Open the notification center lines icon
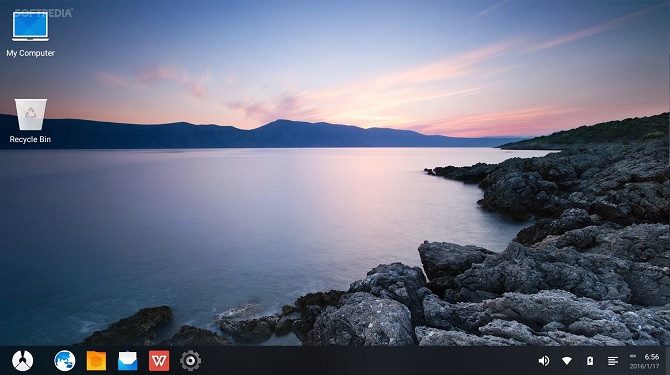 (x=613, y=361)
